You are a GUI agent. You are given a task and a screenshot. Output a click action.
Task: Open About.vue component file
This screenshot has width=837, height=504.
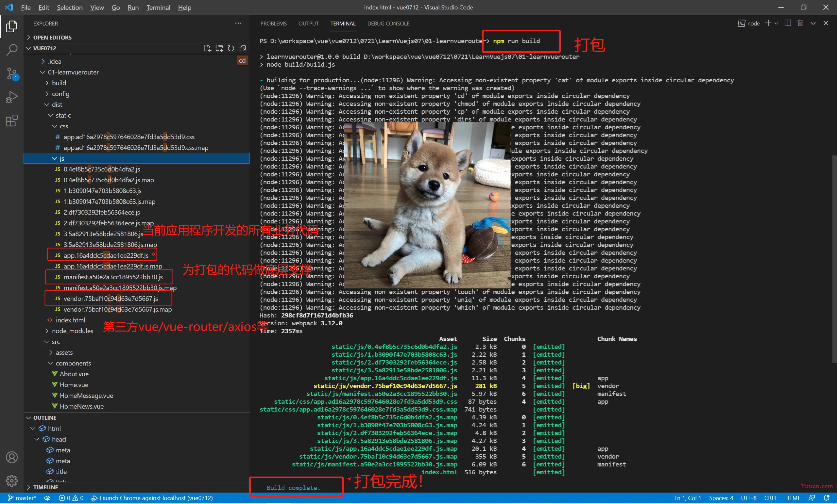pos(137,374)
